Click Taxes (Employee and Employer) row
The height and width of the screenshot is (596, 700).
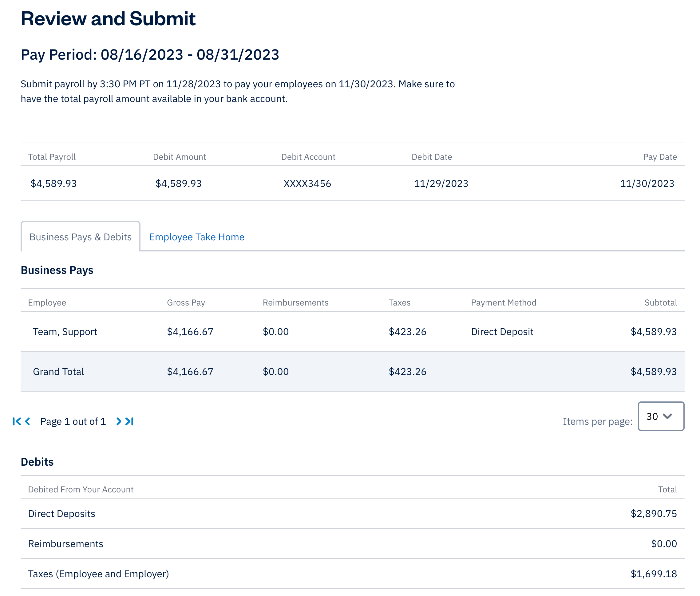98,574
